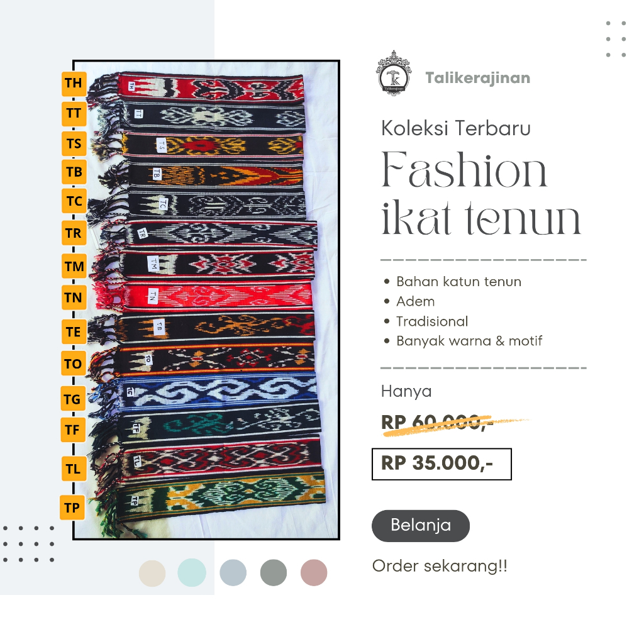Click the Order sekarang text
Image resolution: width=644 pixels, height=644 pixels.
tap(440, 566)
